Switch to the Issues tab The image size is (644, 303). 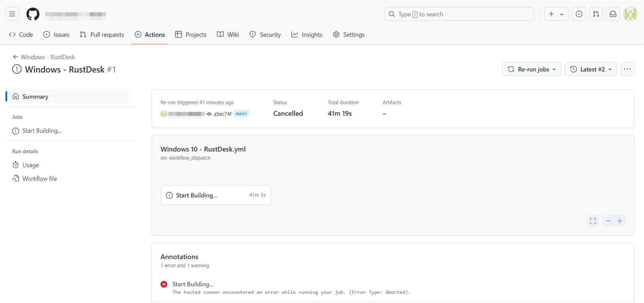[56, 34]
